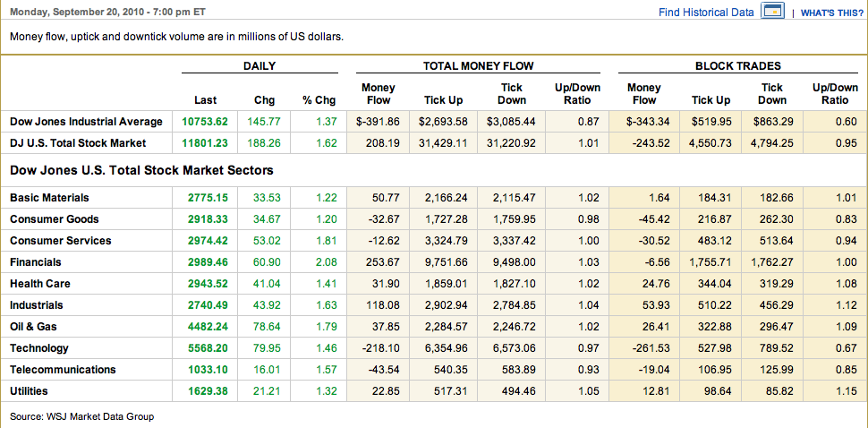Click the Health Care sector name

[40, 284]
